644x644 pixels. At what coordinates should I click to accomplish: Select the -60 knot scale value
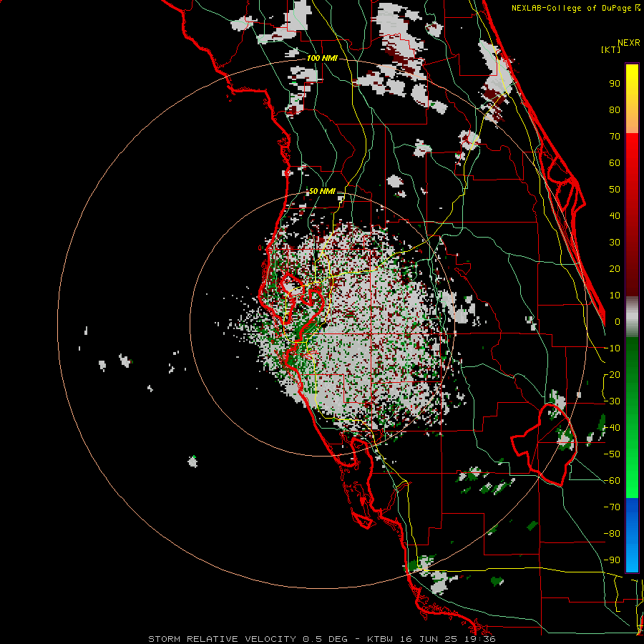[612, 481]
